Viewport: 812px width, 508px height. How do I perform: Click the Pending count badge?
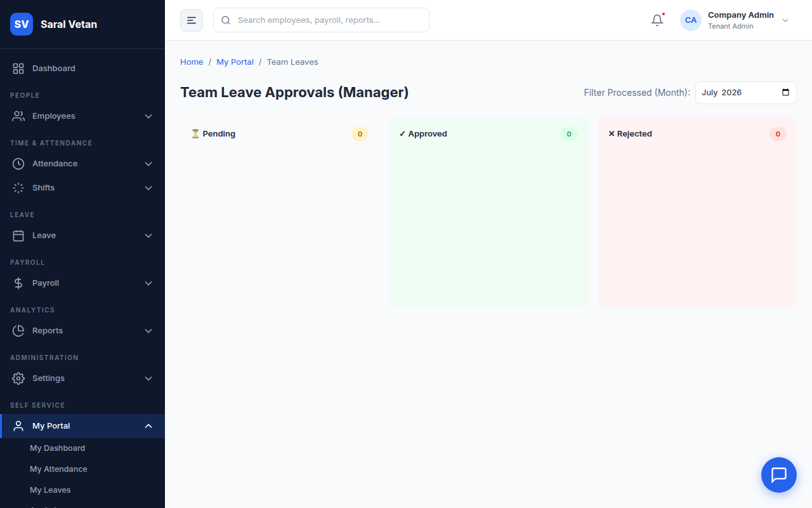point(360,134)
